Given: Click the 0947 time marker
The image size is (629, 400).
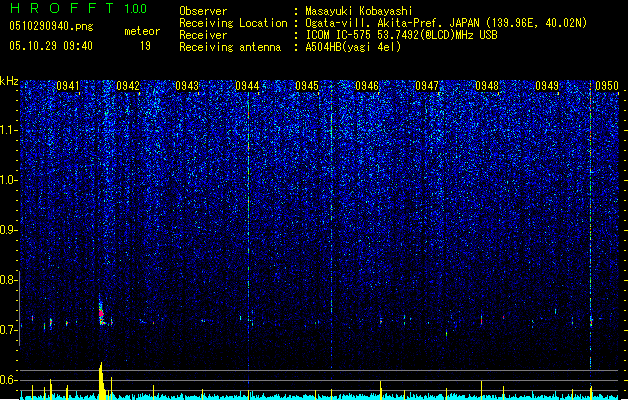Looking at the screenshot, I should click(x=427, y=86).
